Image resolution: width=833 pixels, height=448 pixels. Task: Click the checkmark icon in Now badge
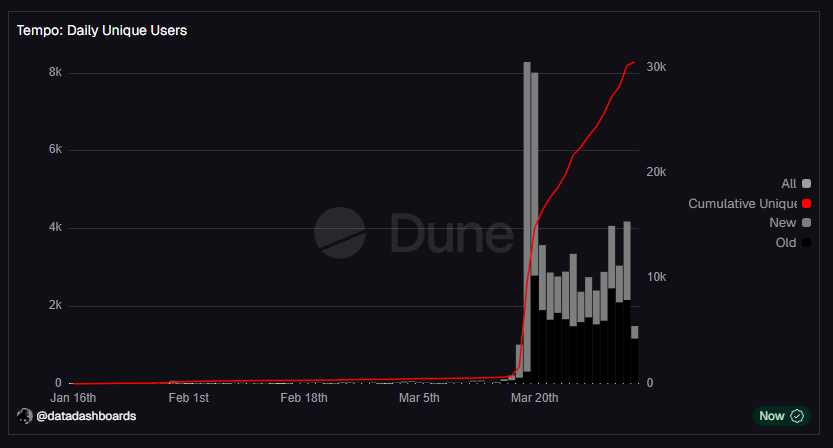pos(797,416)
